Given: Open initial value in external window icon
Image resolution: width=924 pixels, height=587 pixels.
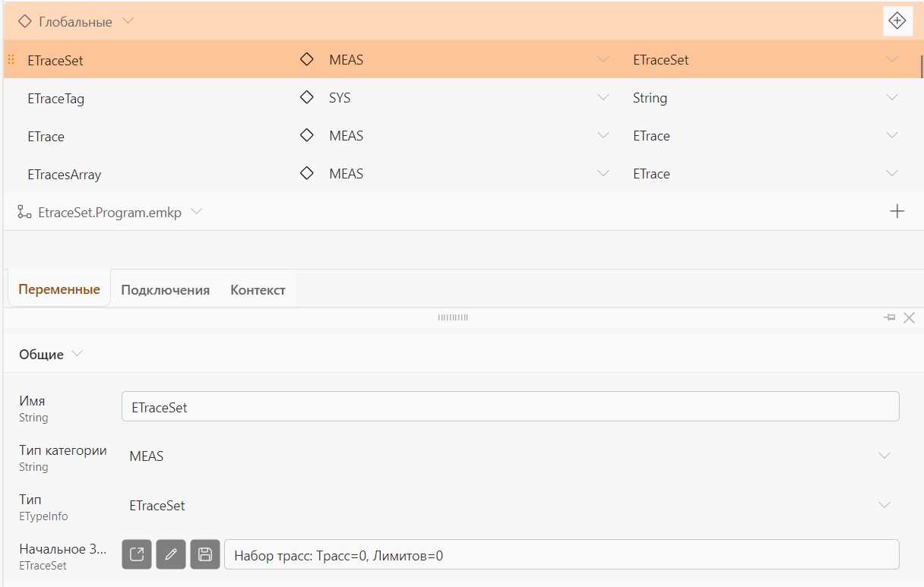Looking at the screenshot, I should pos(137,554).
